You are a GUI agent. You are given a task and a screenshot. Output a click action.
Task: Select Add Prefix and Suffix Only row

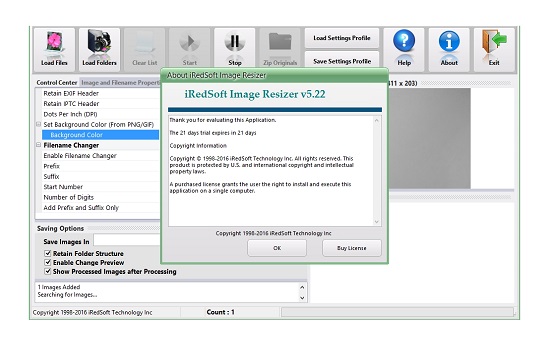click(100, 207)
